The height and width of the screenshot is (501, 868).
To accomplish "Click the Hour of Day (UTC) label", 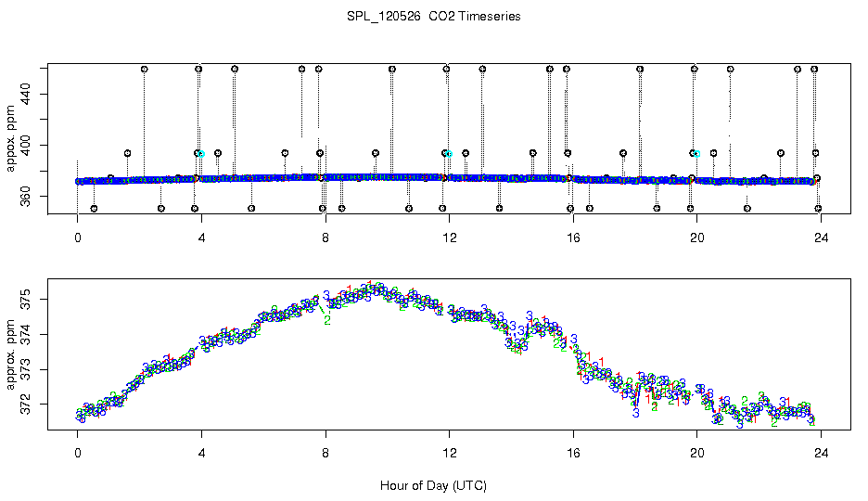I will click(x=433, y=486).
